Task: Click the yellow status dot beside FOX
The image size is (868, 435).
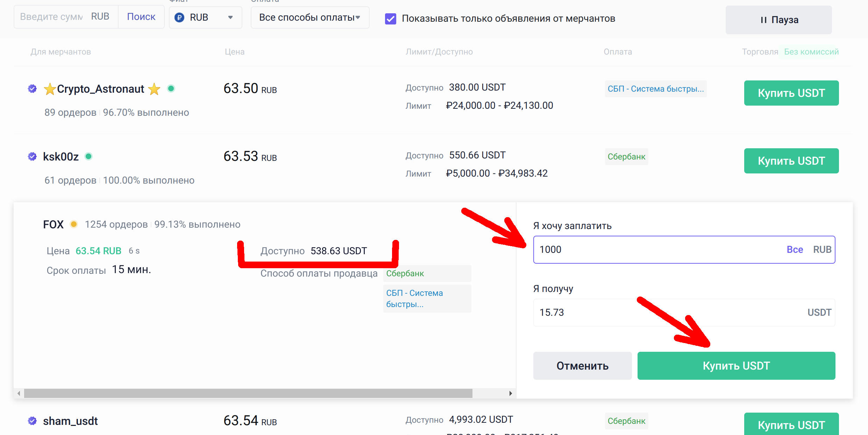Action: coord(74,224)
